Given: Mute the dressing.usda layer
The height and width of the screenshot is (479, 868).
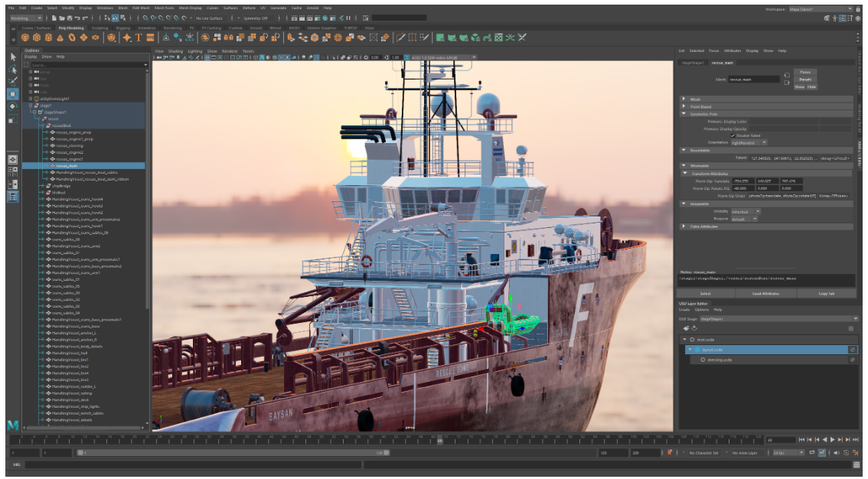Looking at the screenshot, I should tap(852, 360).
